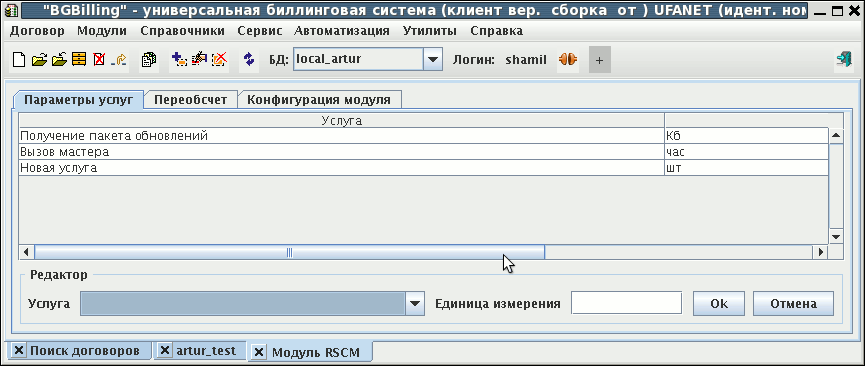
Task: Click the shamil login name
Action: click(526, 60)
